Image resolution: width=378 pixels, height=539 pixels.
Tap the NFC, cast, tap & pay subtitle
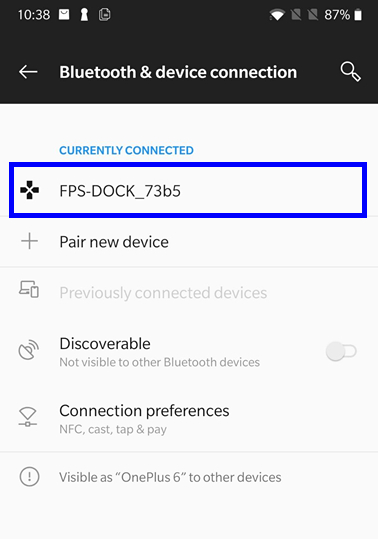pos(113,429)
